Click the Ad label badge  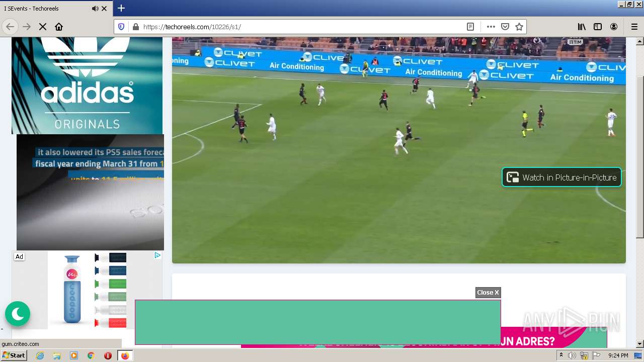click(19, 256)
